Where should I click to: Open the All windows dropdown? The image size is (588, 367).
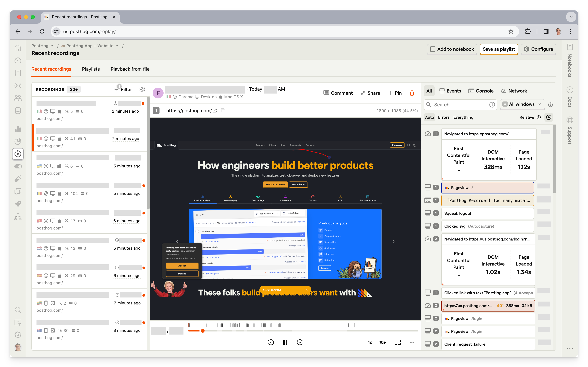pos(522,104)
